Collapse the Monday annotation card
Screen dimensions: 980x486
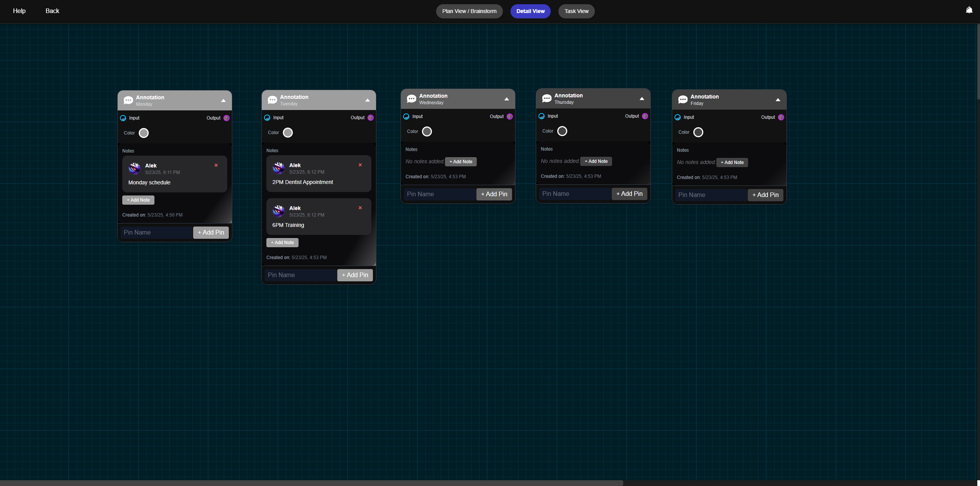pyautogui.click(x=223, y=100)
